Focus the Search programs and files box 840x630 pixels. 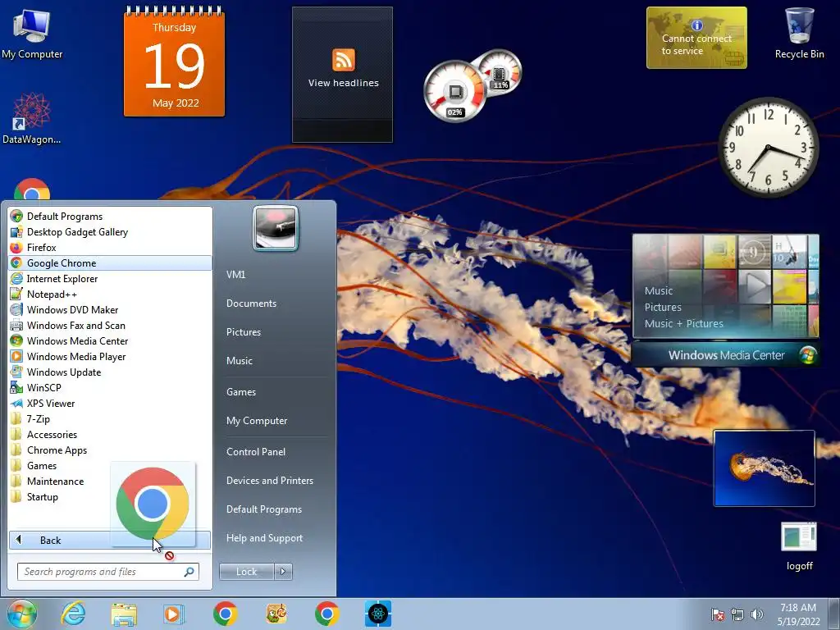point(107,572)
